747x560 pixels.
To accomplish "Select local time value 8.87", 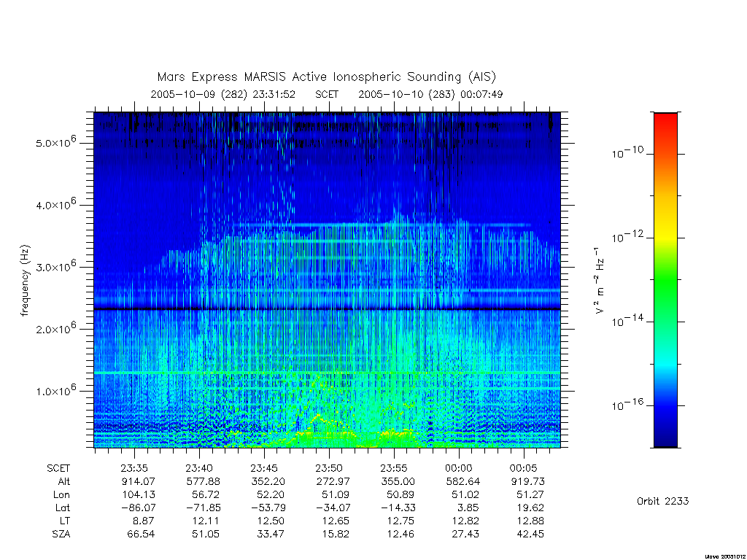I will click(x=144, y=521).
